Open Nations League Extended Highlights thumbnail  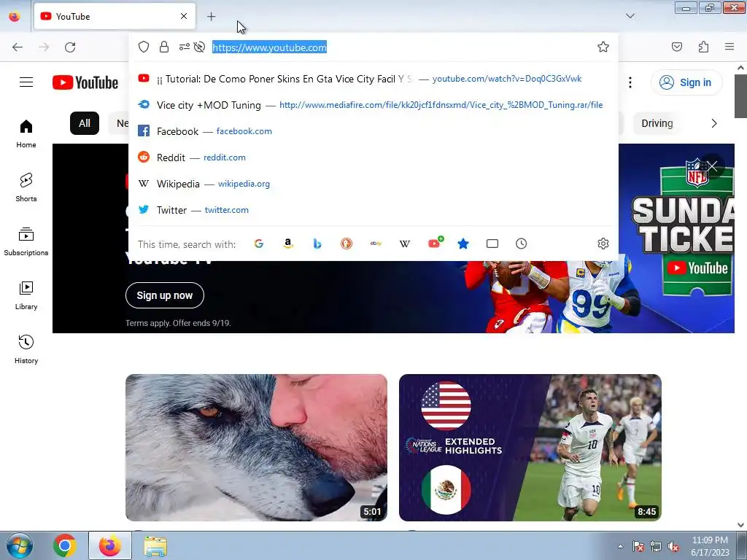click(x=530, y=448)
